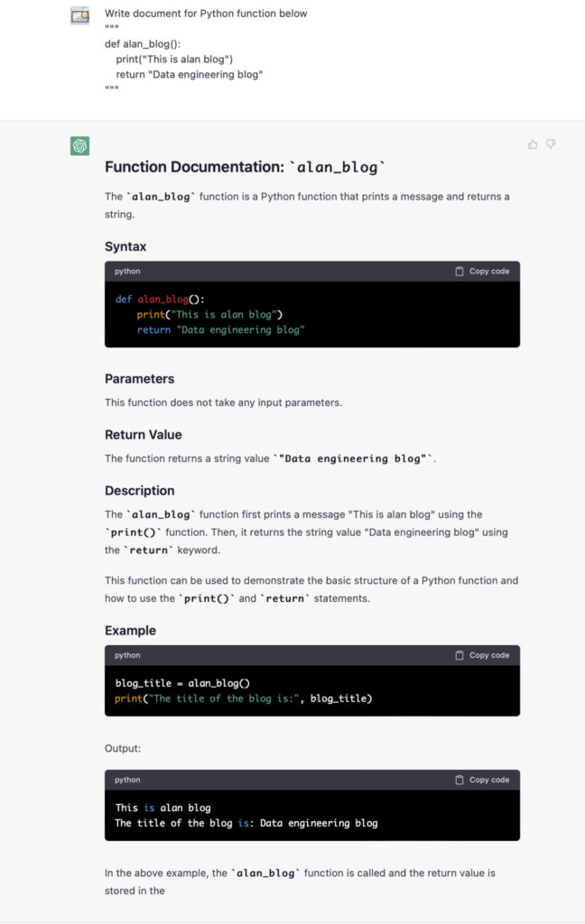Click the python label on the Output block
This screenshot has width=585, height=924.
point(127,781)
